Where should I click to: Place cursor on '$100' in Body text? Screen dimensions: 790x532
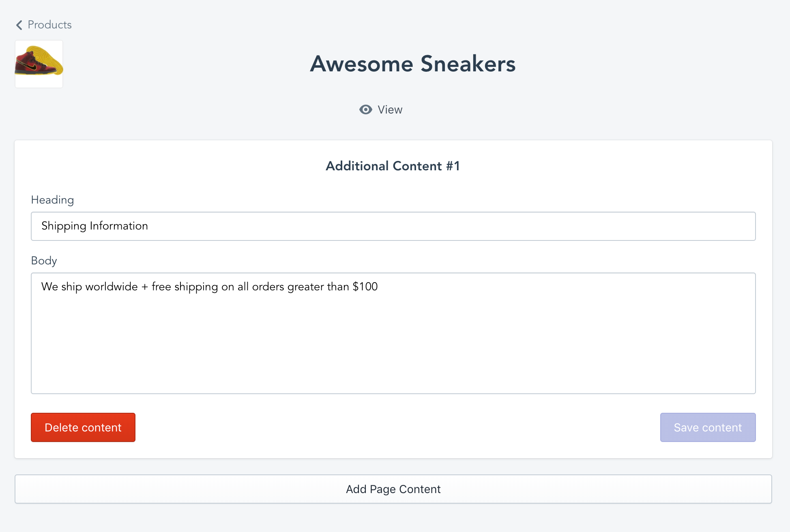365,287
